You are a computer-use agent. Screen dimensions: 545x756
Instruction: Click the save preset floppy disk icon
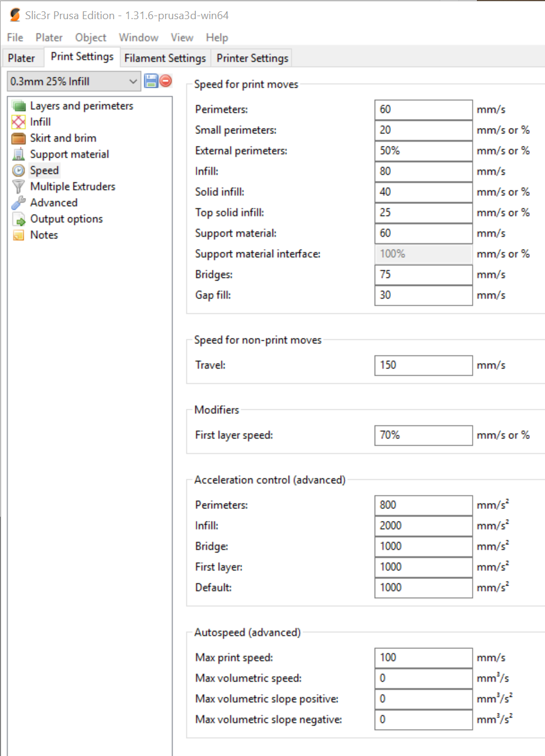coord(151,81)
